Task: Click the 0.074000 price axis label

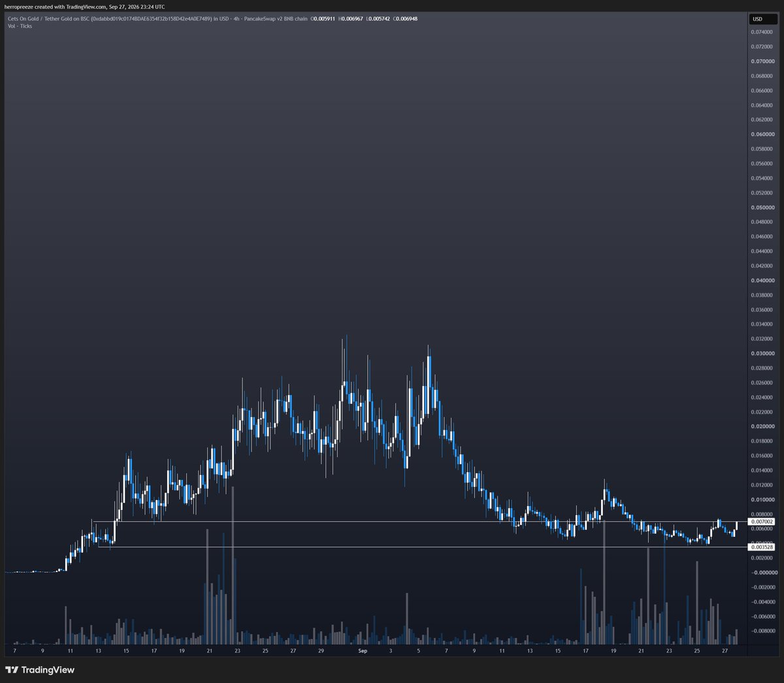Action: (761, 32)
